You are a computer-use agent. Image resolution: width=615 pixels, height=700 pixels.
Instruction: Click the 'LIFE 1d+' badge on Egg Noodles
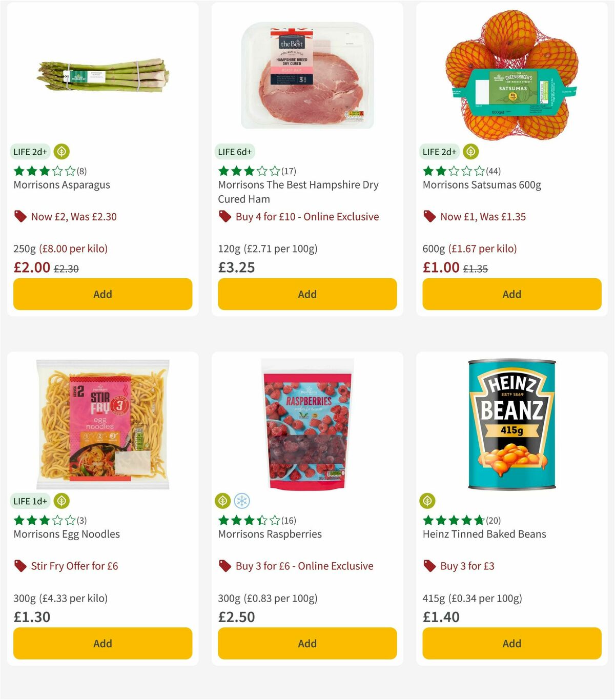(x=30, y=501)
